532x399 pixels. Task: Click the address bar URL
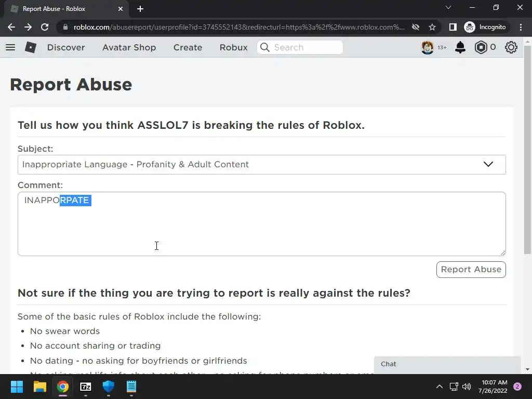point(239,27)
